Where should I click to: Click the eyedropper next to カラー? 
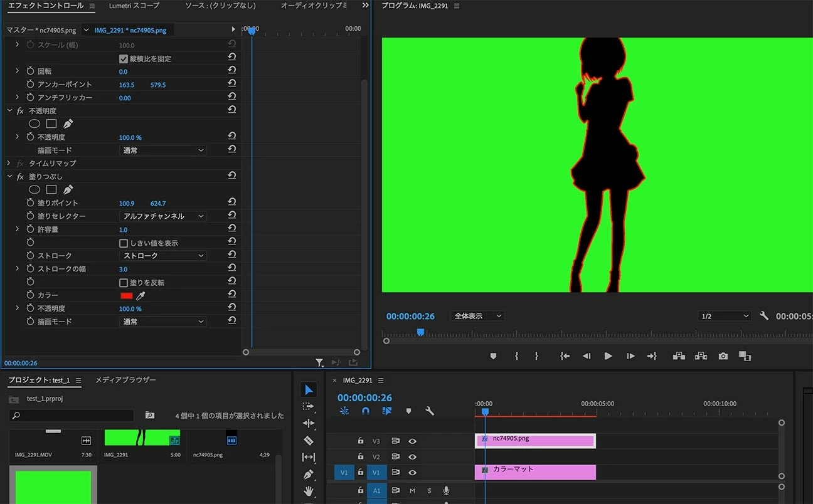point(141,296)
